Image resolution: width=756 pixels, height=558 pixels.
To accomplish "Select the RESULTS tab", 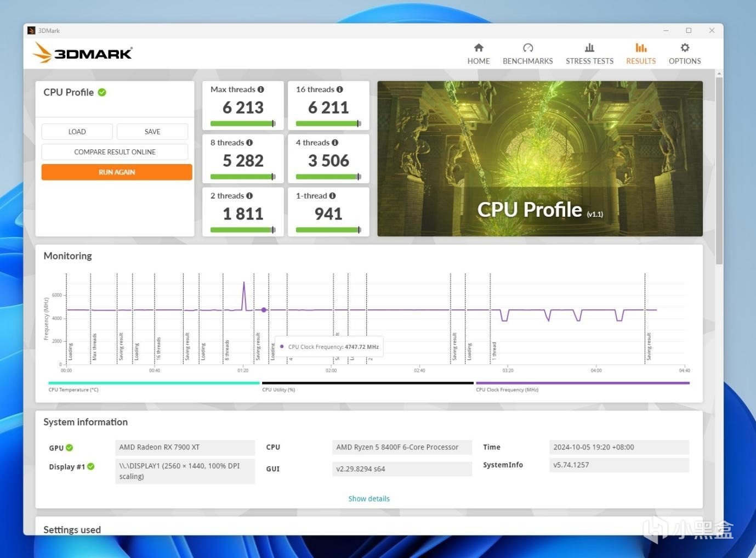I will 641,54.
